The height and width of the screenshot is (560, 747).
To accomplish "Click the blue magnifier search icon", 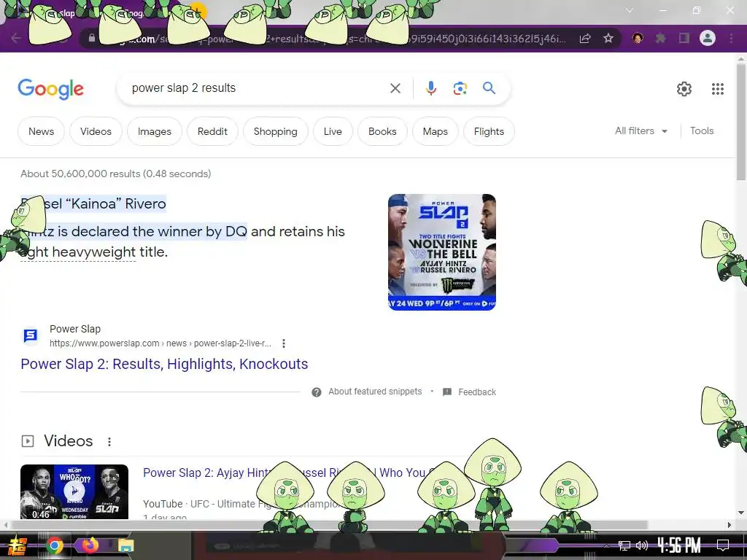I will click(x=489, y=87).
